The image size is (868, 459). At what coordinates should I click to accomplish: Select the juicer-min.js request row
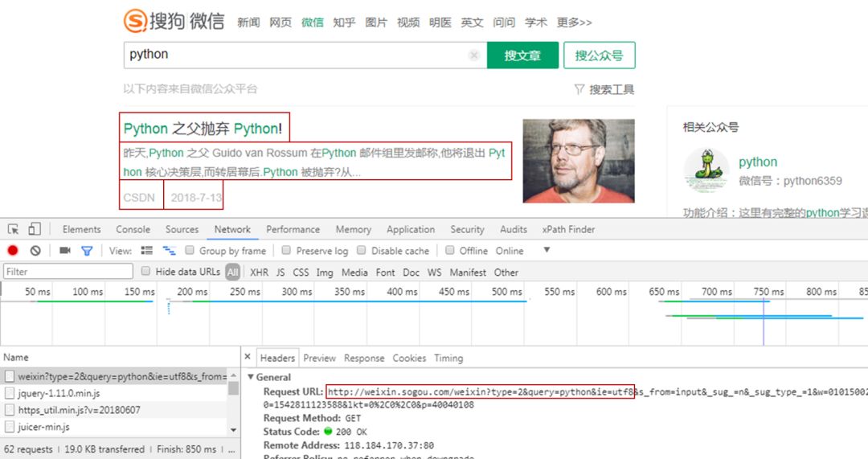(x=115, y=427)
